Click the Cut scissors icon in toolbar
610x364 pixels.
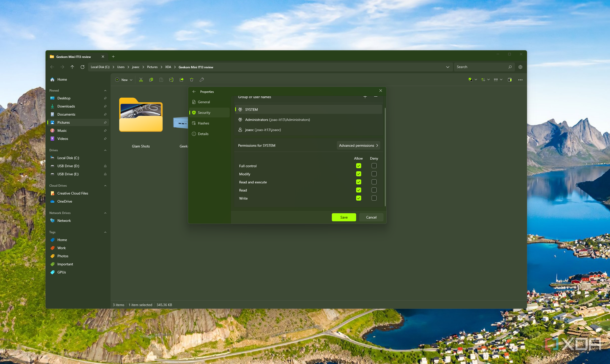pyautogui.click(x=141, y=80)
